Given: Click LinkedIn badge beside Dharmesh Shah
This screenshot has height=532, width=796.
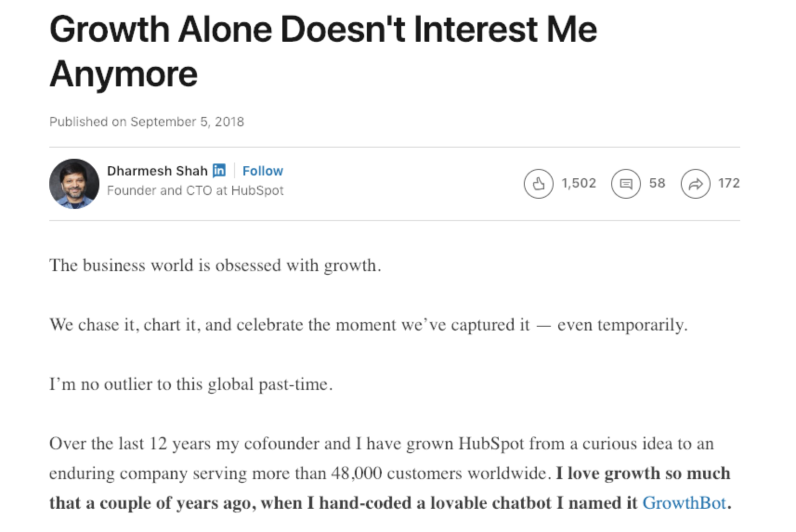Looking at the screenshot, I should 219,170.
